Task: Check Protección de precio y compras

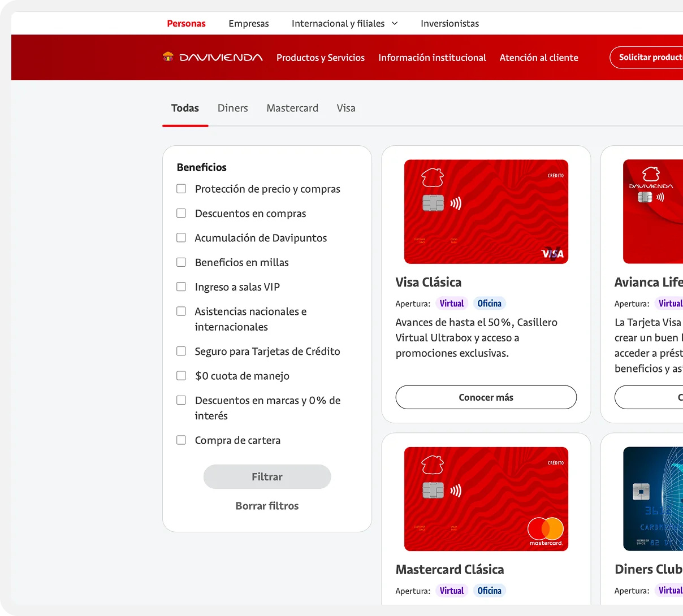Action: tap(181, 189)
